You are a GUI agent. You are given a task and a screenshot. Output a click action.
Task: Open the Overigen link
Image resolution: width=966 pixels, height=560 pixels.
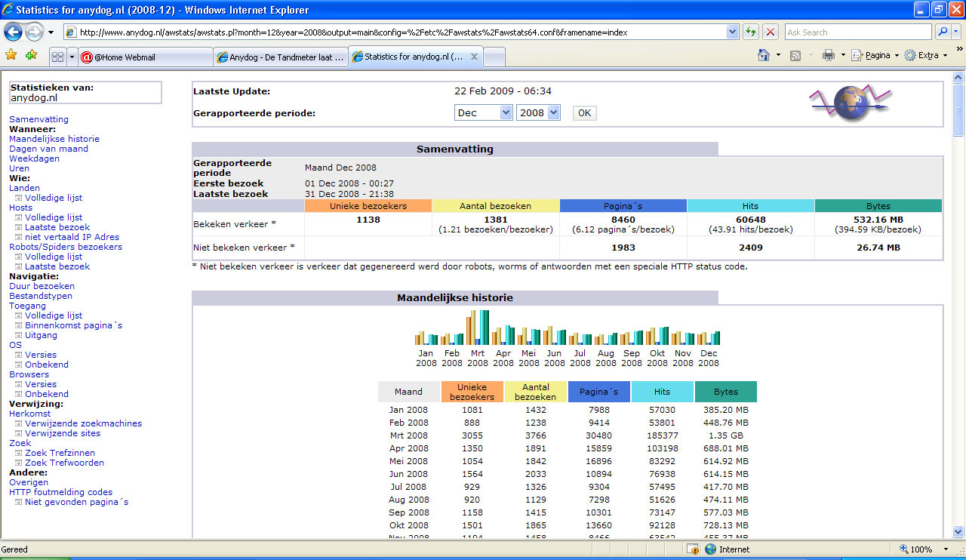coord(29,482)
